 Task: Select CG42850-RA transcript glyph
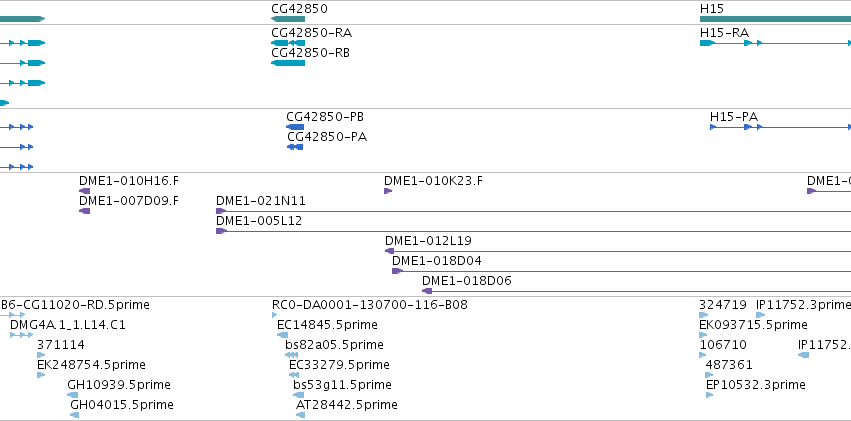[288, 43]
